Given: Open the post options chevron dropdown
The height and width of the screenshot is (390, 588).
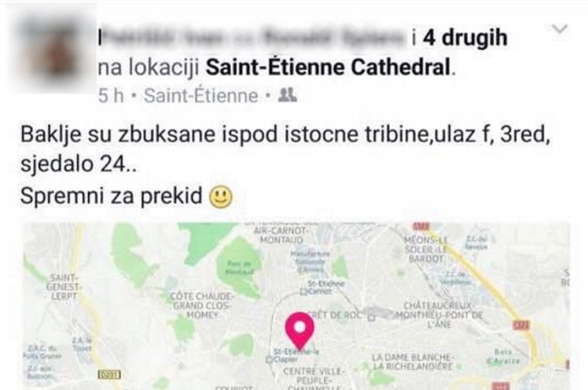Looking at the screenshot, I should coord(560,28).
